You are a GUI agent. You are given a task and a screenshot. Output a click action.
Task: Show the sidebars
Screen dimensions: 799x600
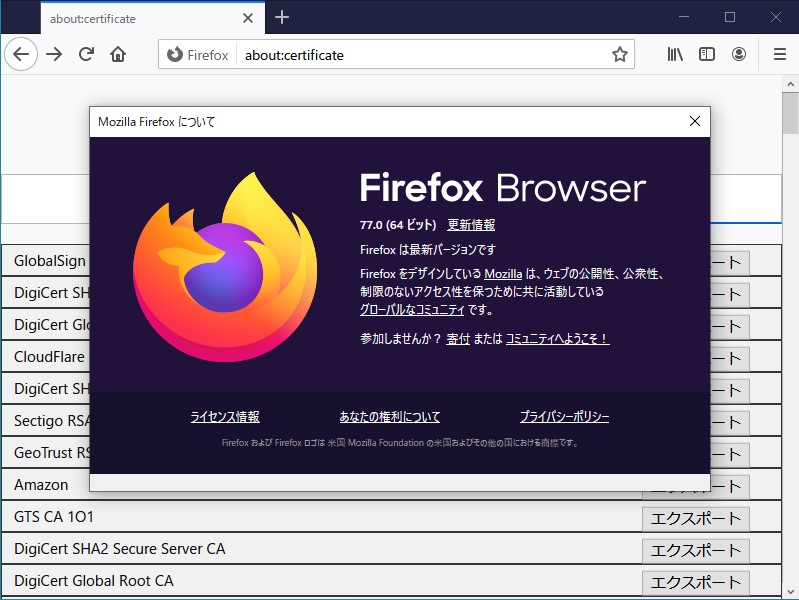pos(707,54)
